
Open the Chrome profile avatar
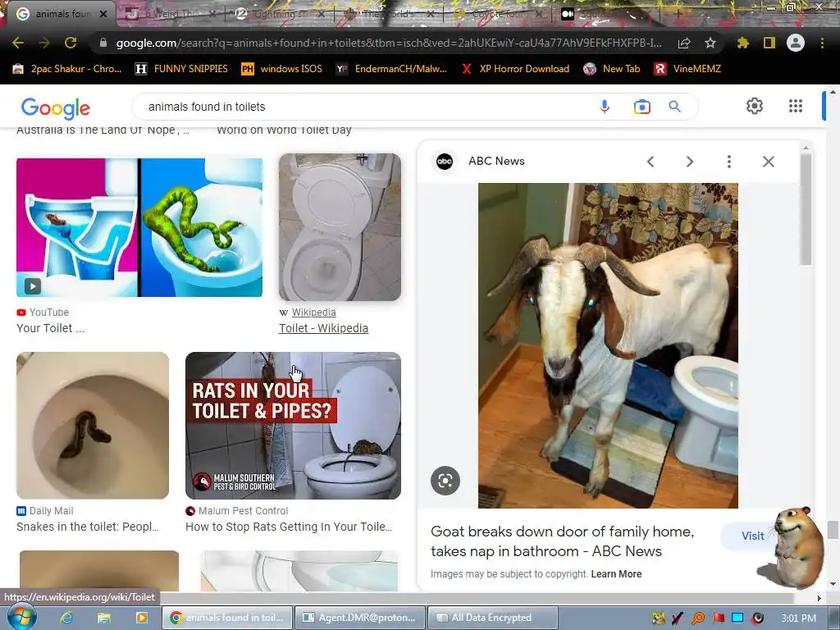pyautogui.click(x=796, y=43)
